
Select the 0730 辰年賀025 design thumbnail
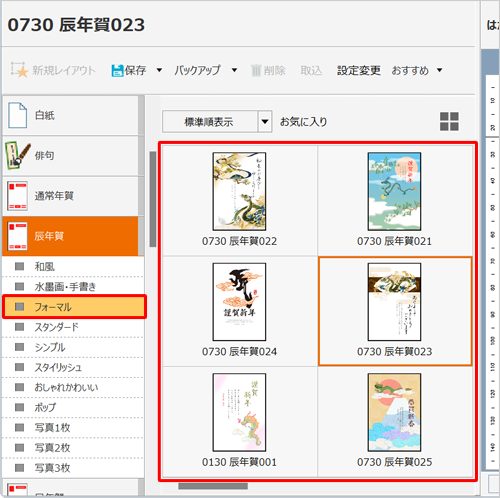394,412
